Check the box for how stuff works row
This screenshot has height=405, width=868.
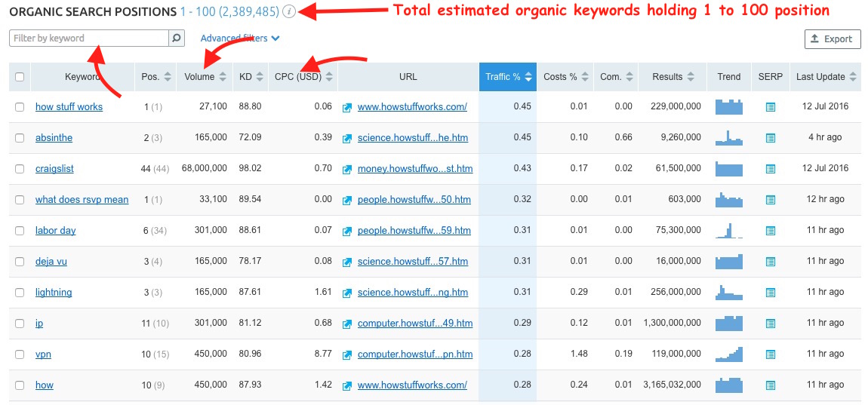[20, 107]
